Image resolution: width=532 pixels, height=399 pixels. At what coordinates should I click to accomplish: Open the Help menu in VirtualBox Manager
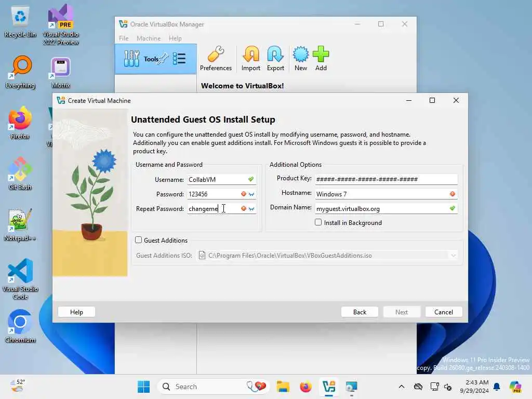(175, 38)
